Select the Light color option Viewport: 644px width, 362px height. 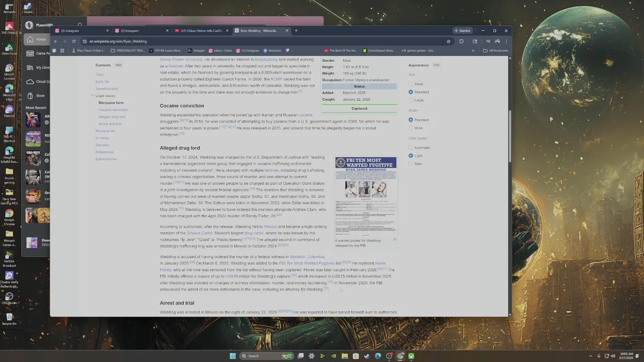coord(411,156)
